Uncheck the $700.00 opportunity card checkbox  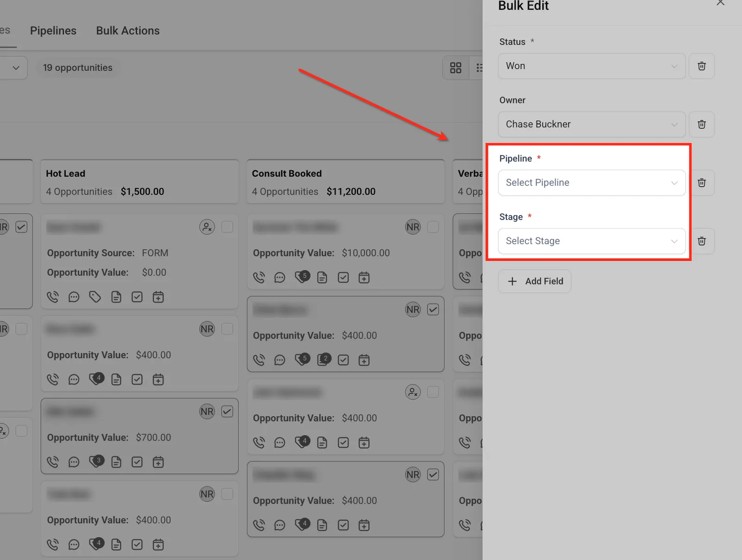coord(227,412)
